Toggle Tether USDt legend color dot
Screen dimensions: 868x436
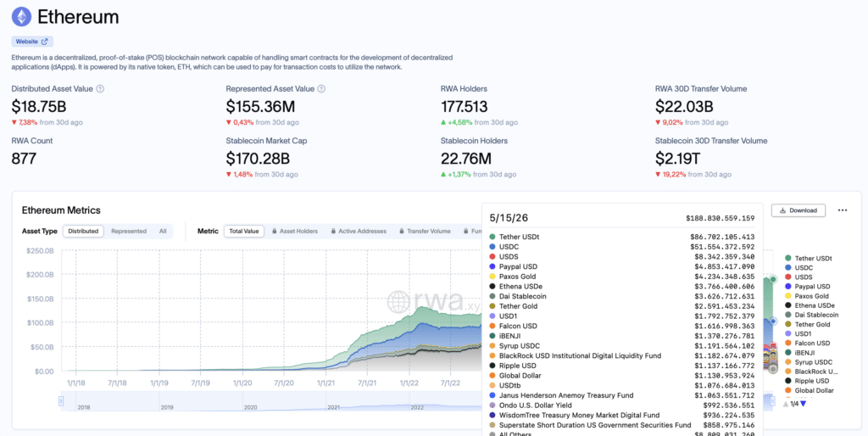tap(788, 258)
